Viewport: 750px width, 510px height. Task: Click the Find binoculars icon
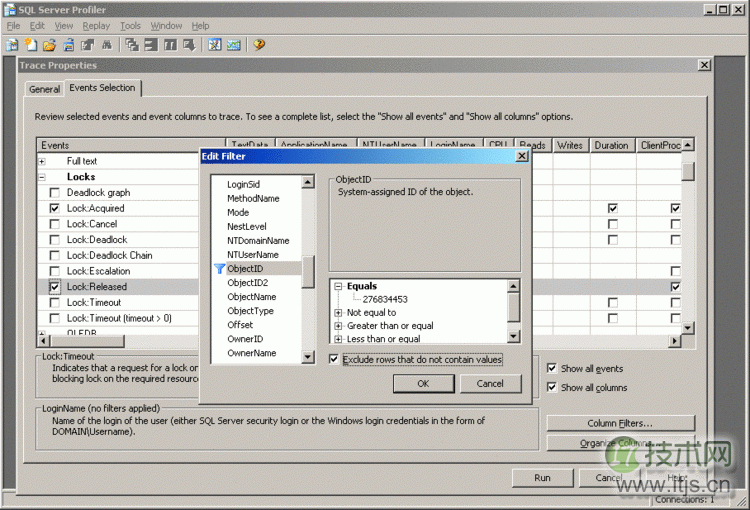(107, 45)
